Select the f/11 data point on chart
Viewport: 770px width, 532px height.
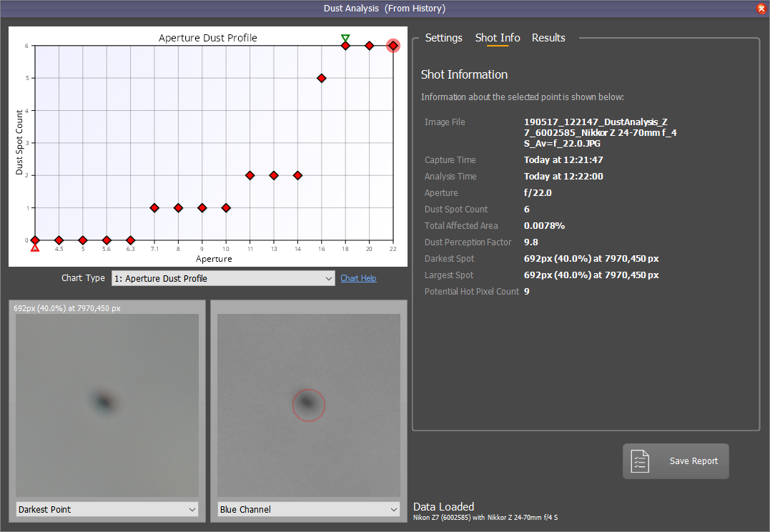click(x=250, y=175)
